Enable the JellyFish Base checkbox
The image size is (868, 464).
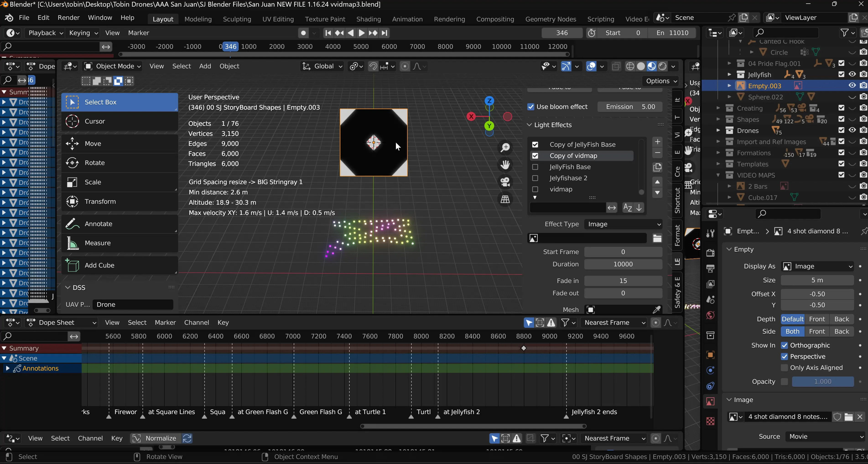(x=535, y=167)
